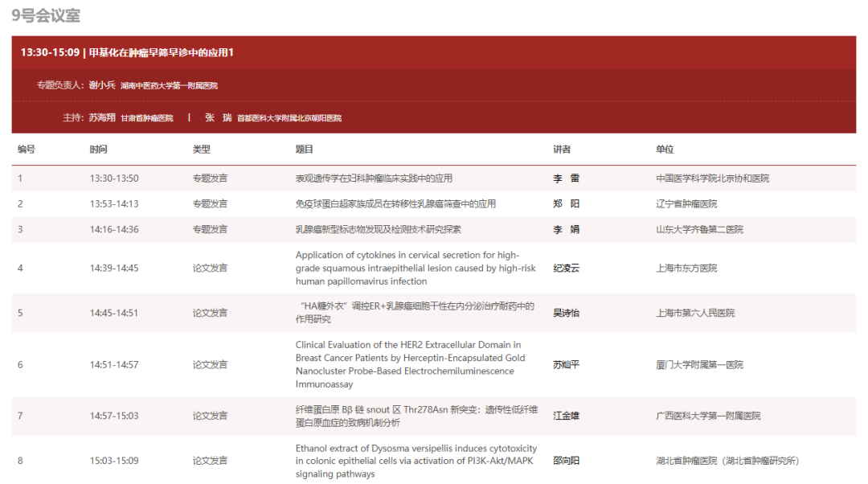Image resolution: width=868 pixels, height=484 pixels.
Task: Select time cell 15:03-15:09
Action: click(x=114, y=461)
